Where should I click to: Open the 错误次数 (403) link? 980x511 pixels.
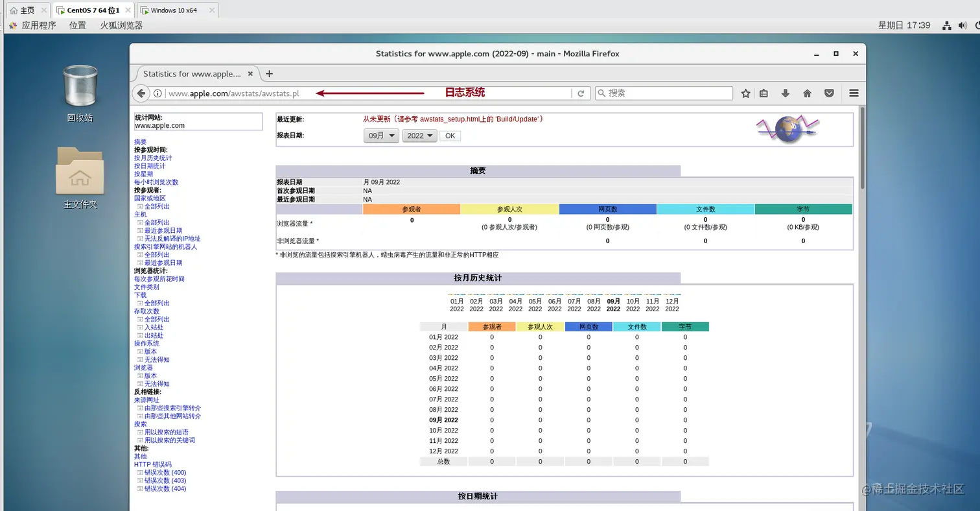click(x=165, y=481)
